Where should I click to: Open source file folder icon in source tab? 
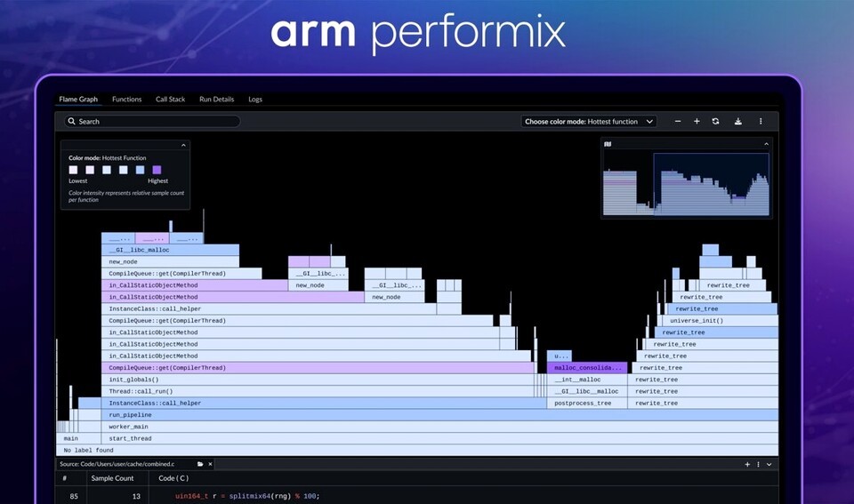coord(200,464)
